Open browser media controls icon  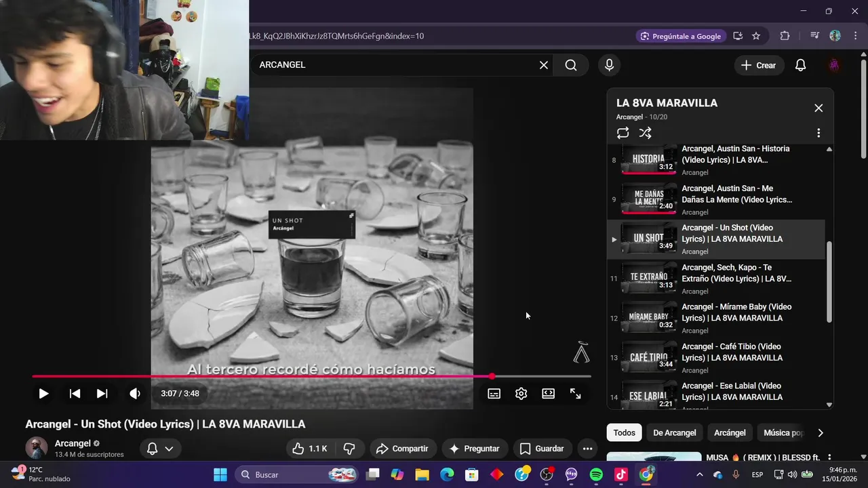point(814,36)
